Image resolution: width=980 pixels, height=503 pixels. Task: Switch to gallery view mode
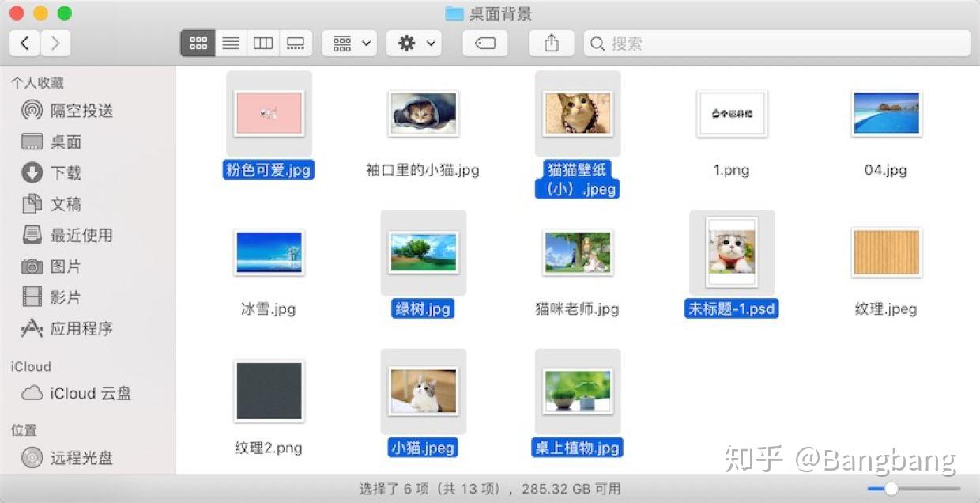[296, 43]
